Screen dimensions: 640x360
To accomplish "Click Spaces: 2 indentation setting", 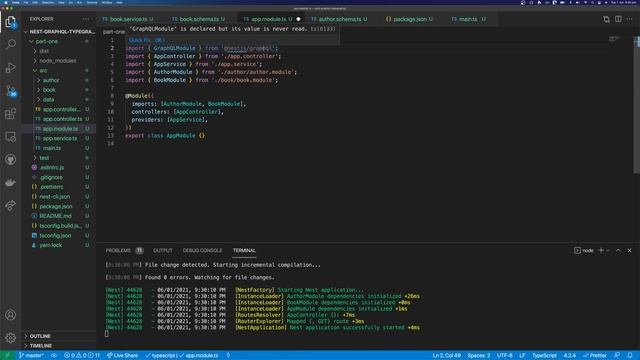I will pyautogui.click(x=478, y=356).
